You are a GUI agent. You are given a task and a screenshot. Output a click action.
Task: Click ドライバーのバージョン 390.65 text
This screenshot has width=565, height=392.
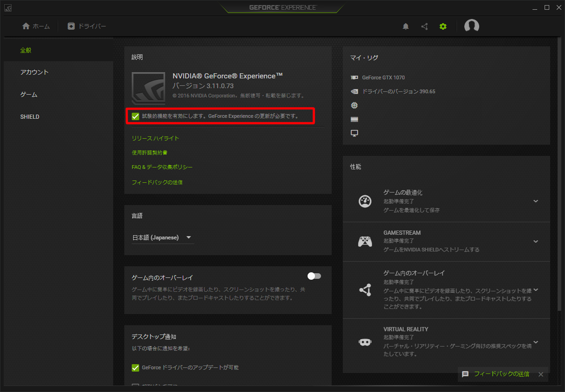[398, 91]
